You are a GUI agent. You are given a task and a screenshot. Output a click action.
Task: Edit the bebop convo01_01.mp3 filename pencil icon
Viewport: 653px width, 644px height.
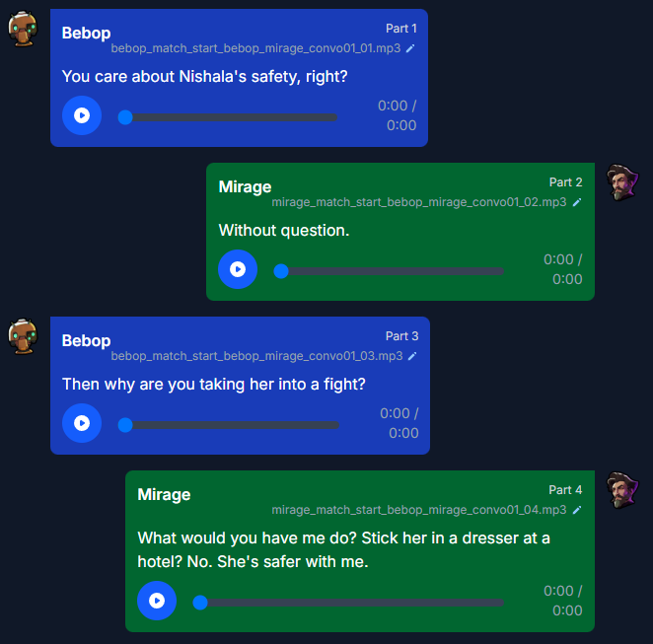pos(410,48)
